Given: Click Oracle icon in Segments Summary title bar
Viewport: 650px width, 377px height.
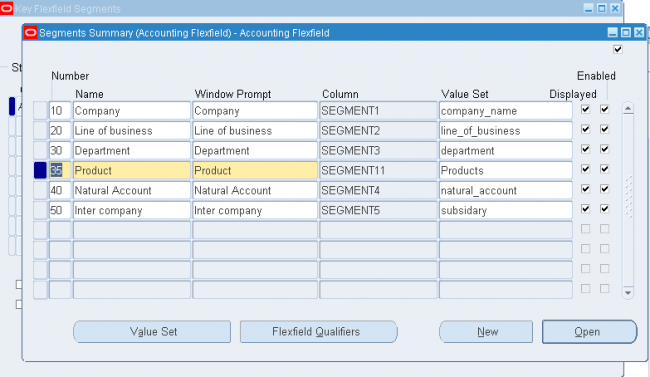Looking at the screenshot, I should [31, 33].
